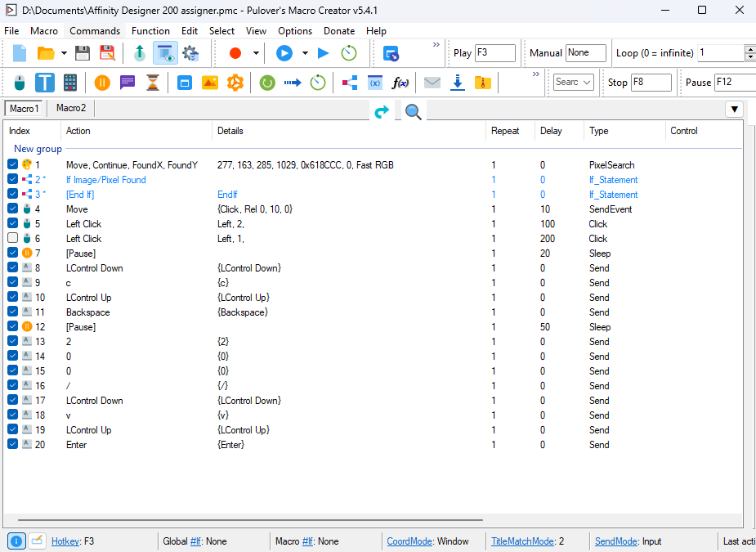Screen dimensions: 756x552
Task: Click the round blue Play macro button
Action: click(x=284, y=53)
